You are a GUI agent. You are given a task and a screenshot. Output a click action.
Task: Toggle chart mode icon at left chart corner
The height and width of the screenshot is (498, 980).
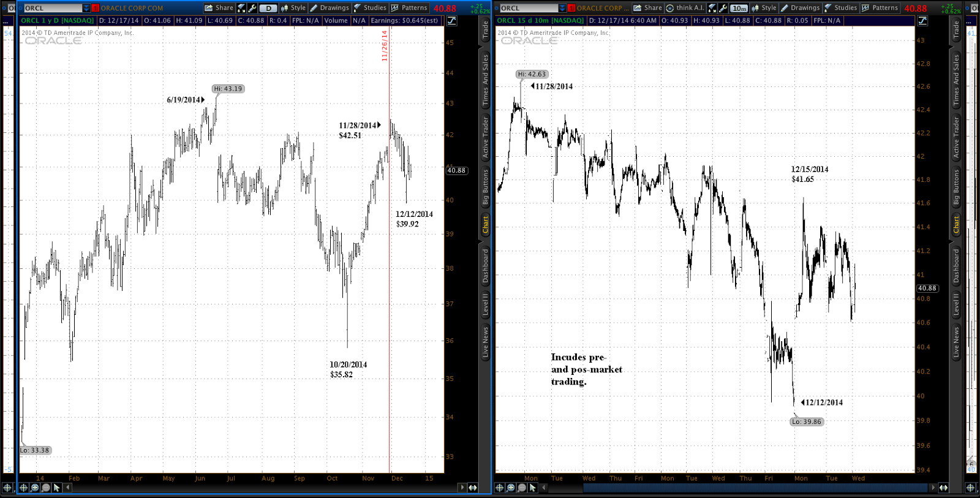[451, 20]
